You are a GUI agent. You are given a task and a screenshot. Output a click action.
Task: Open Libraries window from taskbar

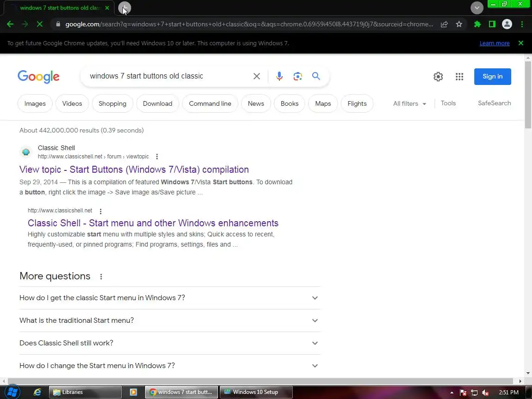coord(85,392)
